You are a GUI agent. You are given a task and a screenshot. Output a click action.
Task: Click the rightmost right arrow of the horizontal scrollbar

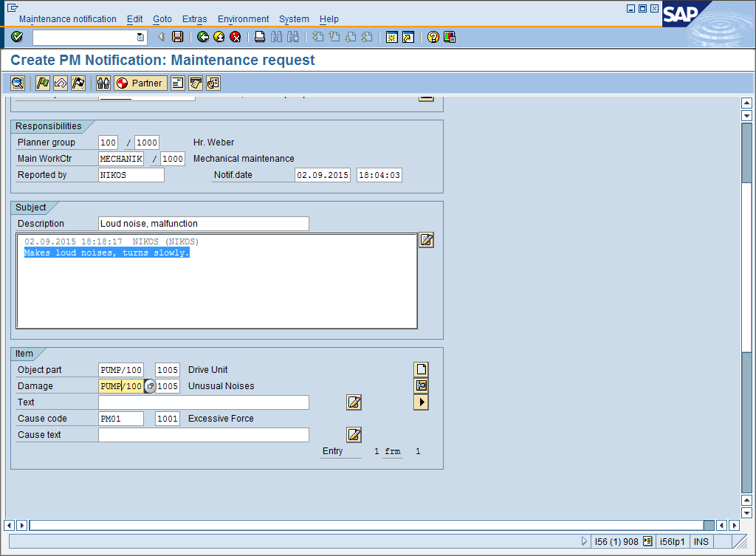734,525
